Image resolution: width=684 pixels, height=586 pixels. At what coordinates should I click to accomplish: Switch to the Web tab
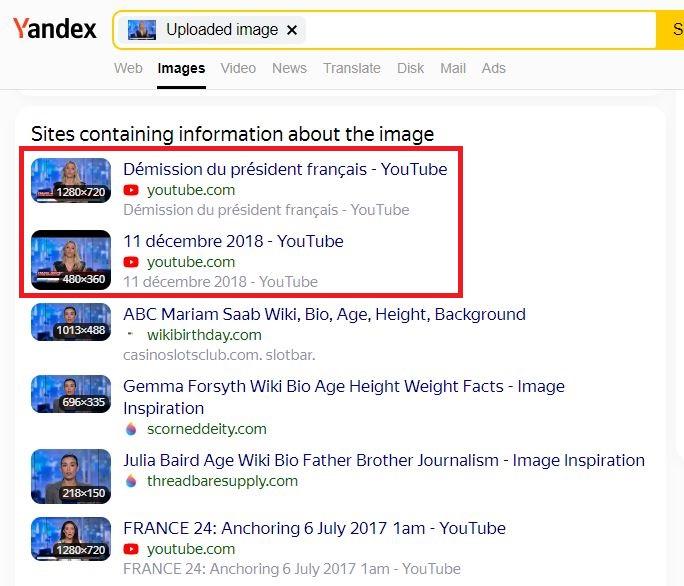(128, 68)
